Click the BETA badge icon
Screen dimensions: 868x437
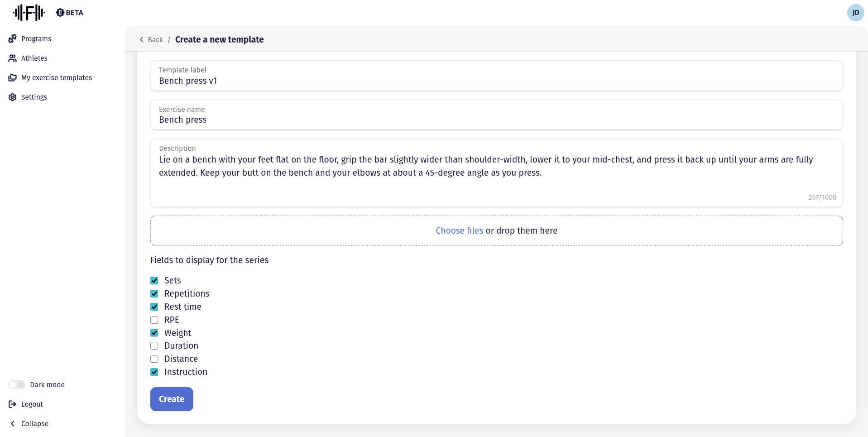[x=60, y=13]
